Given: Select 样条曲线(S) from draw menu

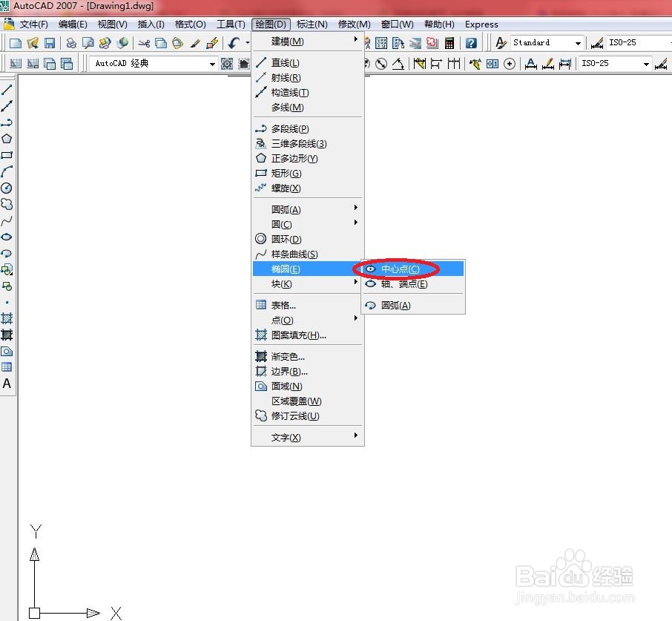Looking at the screenshot, I should pyautogui.click(x=308, y=254).
